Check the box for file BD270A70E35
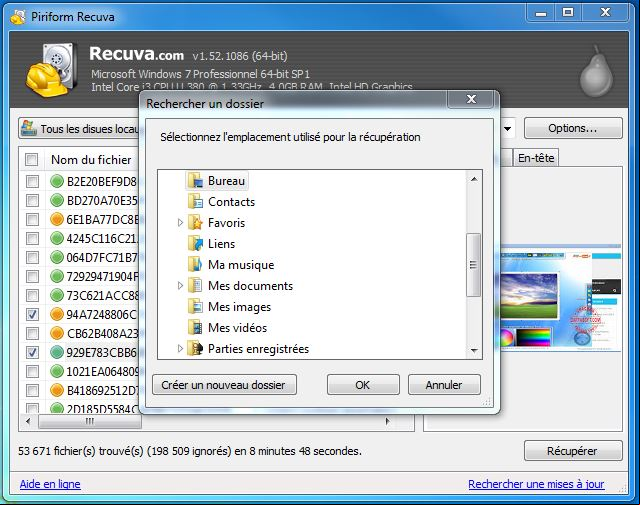Viewport: 640px width, 505px height. [x=32, y=200]
